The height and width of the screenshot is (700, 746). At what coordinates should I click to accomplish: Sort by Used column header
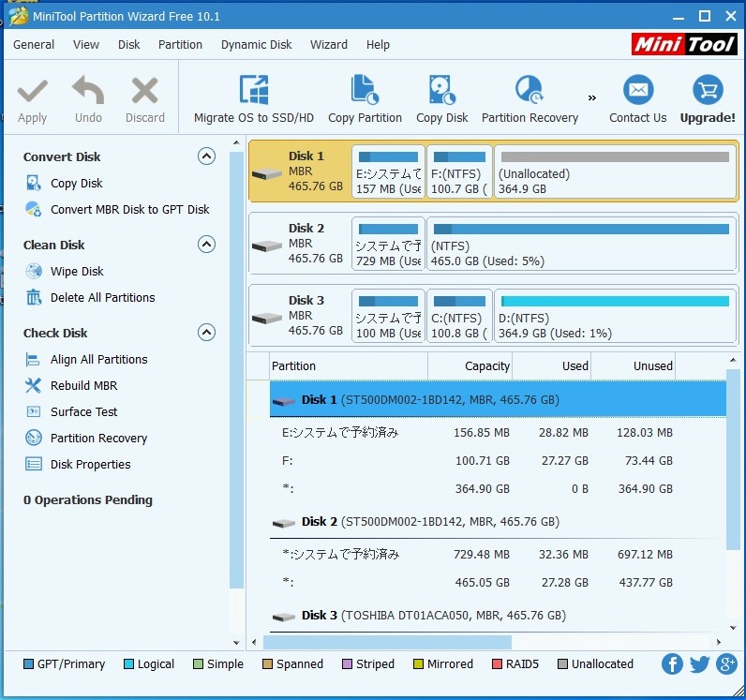[551, 366]
